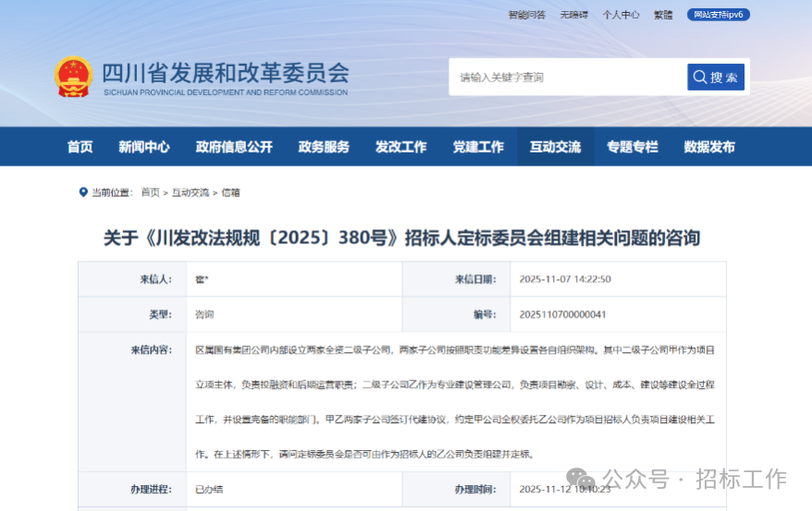Viewport: 812px width, 511px height.
Task: Select the 发改工作 navigation tab
Action: click(x=400, y=147)
